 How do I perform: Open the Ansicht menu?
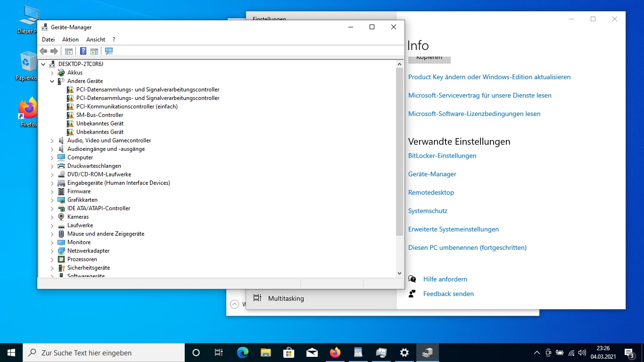(x=96, y=40)
